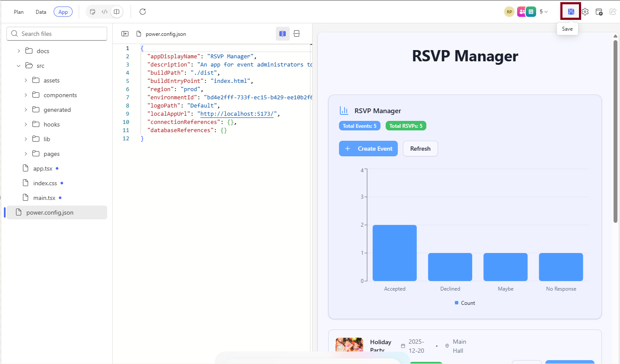Click the share icon in the top toolbar
The height and width of the screenshot is (364, 620).
[613, 12]
